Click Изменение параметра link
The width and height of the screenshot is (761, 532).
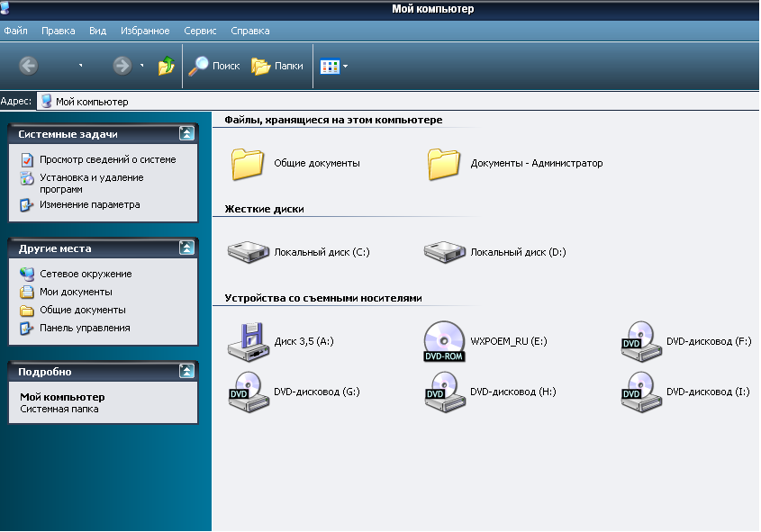[90, 204]
